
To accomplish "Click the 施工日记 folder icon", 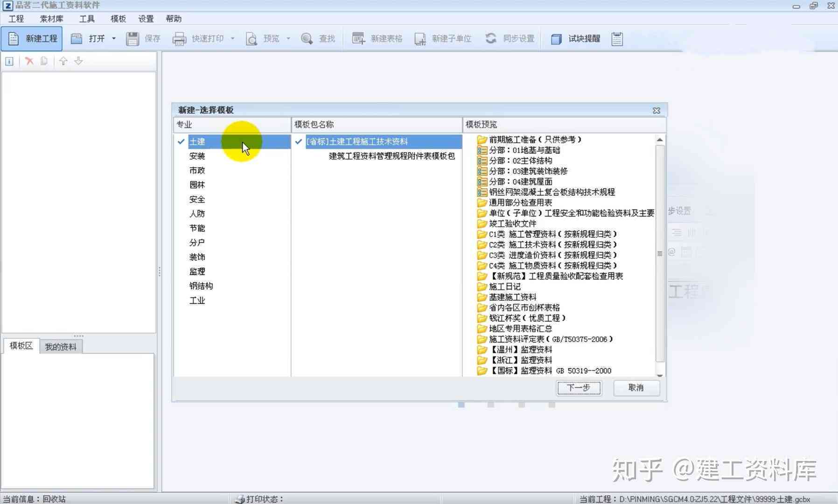I will pyautogui.click(x=482, y=287).
